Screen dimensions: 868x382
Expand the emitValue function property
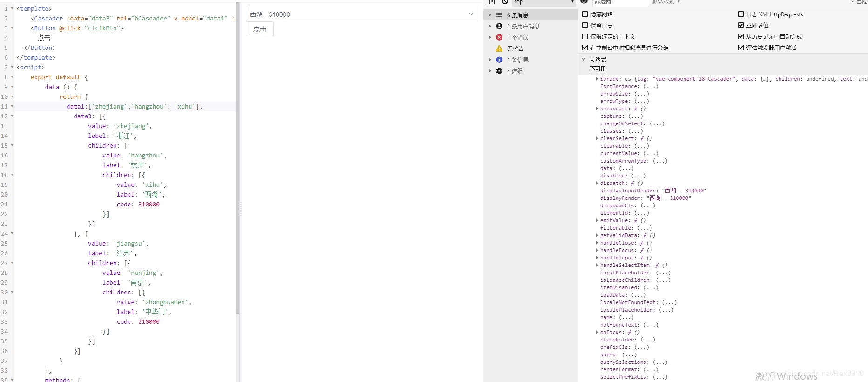[597, 220]
